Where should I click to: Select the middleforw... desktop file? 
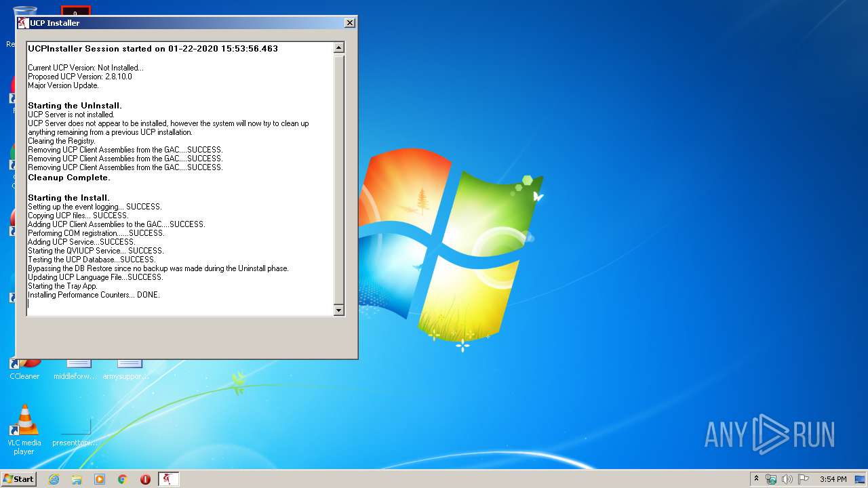75,370
